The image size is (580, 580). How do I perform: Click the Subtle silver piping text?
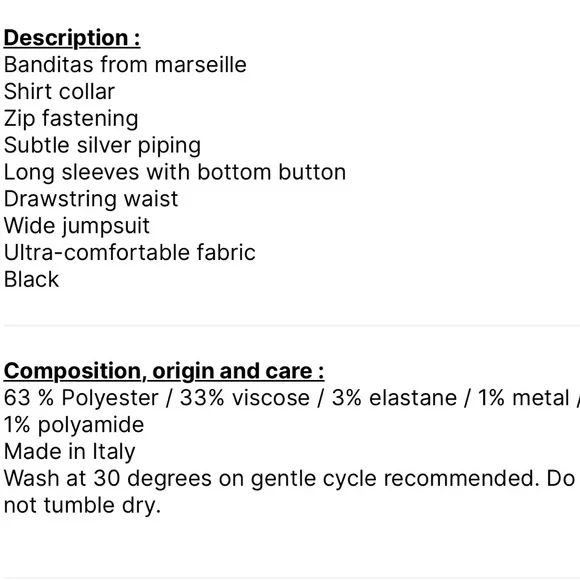click(102, 145)
